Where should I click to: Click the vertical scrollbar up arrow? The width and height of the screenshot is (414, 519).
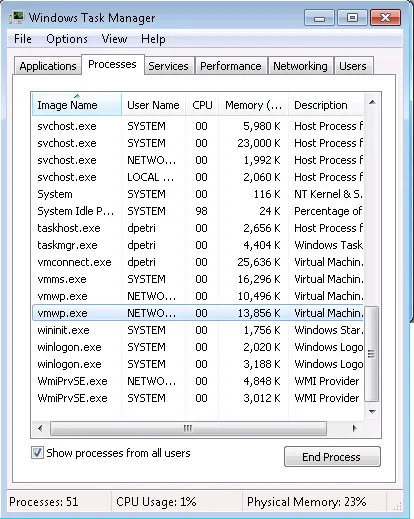click(372, 102)
